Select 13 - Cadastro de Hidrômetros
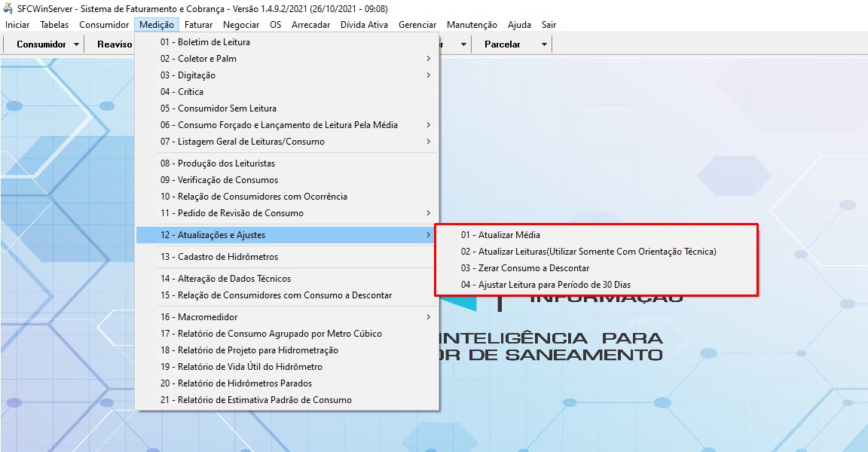Screen dimensions: 868x452 (219, 257)
